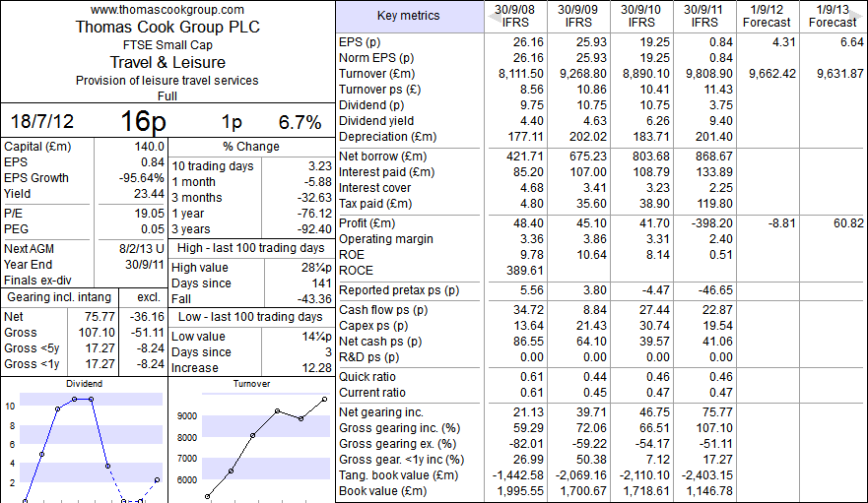Select the 30/9/08 IFRS column header
The width and height of the screenshot is (868, 503).
point(515,16)
